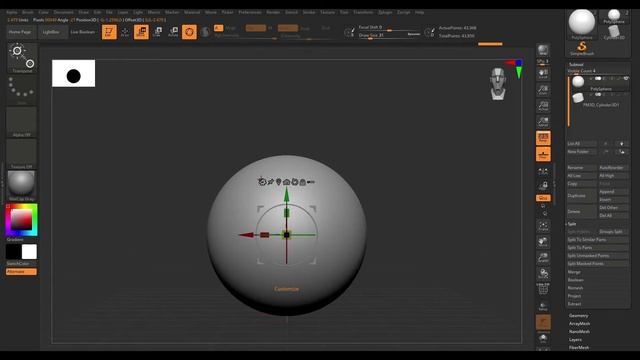Click the Solo mode icon

click(543, 338)
